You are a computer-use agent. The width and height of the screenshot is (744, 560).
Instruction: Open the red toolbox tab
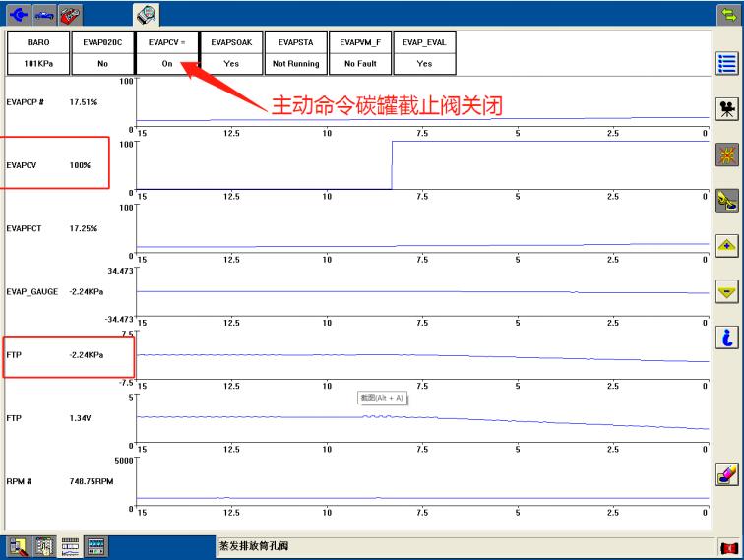(70, 15)
